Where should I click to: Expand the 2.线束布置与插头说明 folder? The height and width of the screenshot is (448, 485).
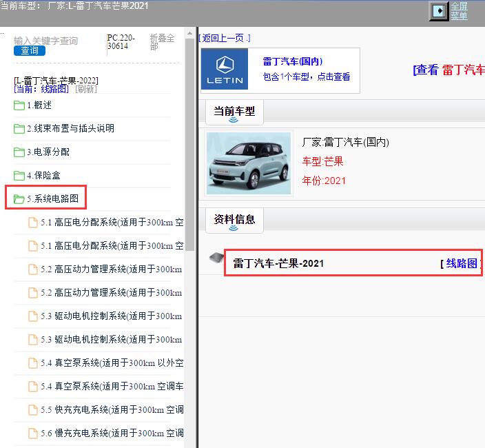click(70, 128)
